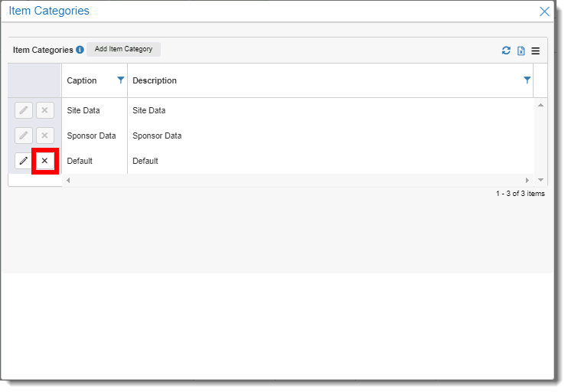Click the Item Categories info icon

tap(80, 50)
